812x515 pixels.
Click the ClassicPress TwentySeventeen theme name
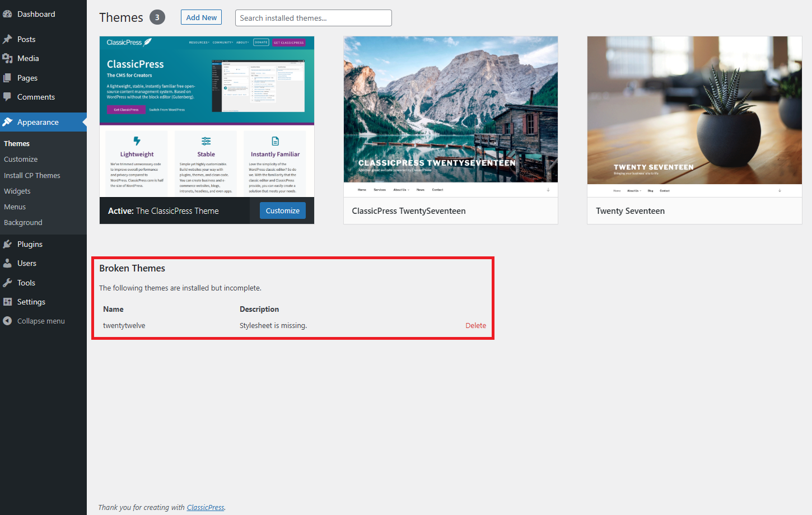[409, 211]
